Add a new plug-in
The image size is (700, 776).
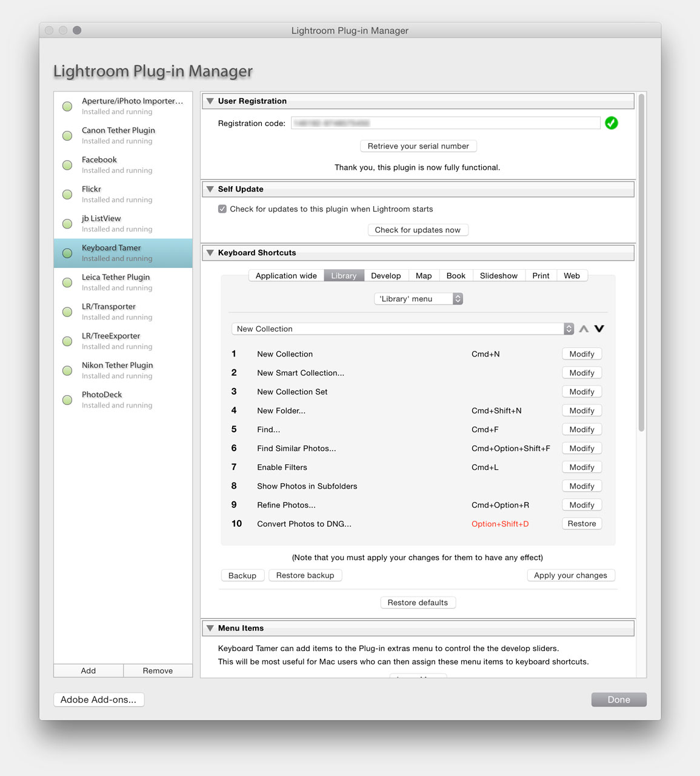pos(88,671)
